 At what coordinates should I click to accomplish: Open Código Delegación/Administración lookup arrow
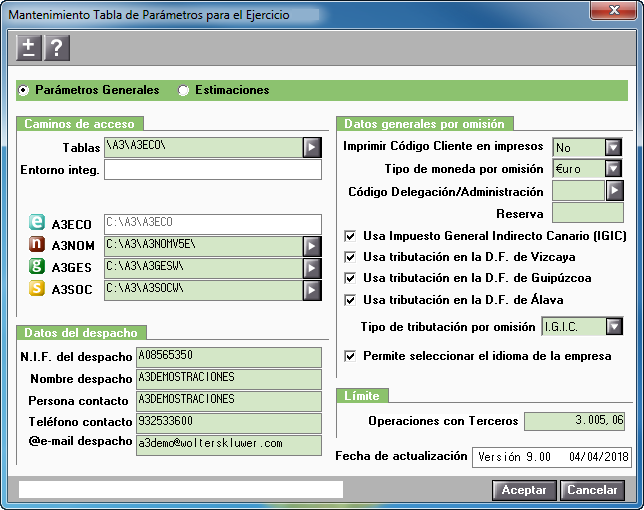tap(614, 191)
